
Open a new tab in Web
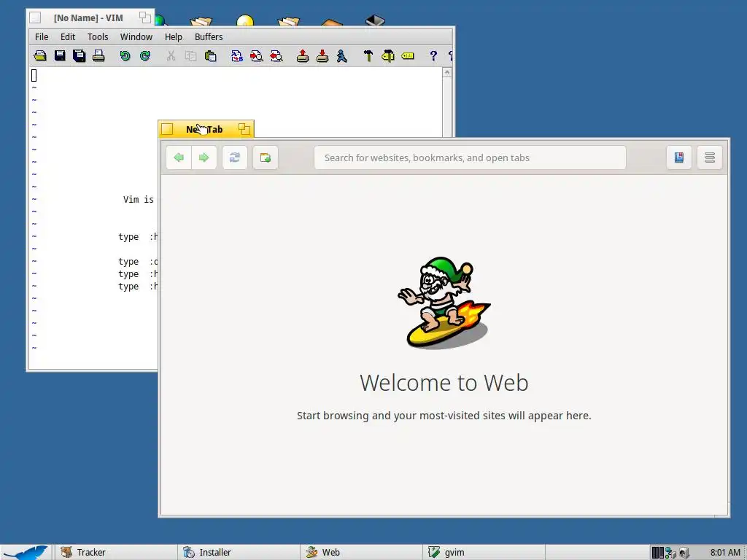[266, 157]
